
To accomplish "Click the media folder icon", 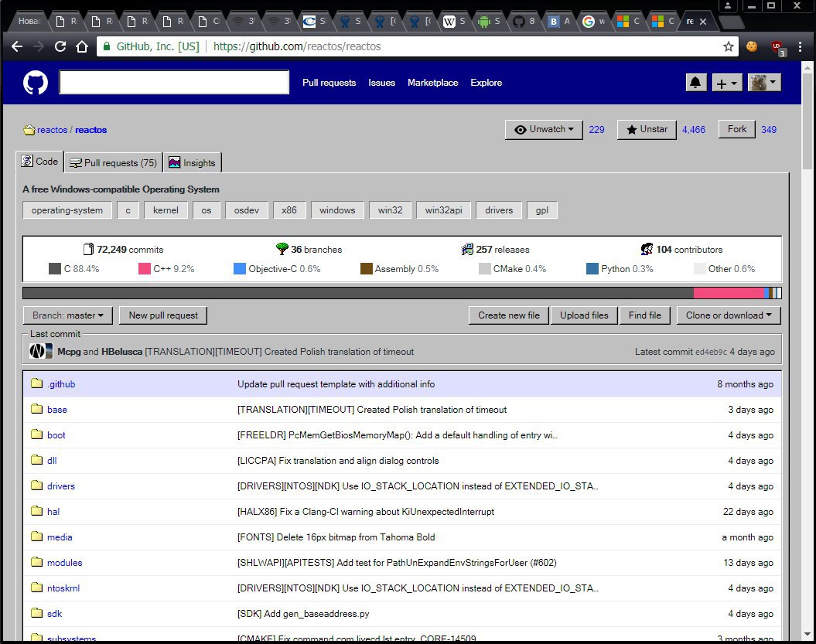I will tap(36, 537).
